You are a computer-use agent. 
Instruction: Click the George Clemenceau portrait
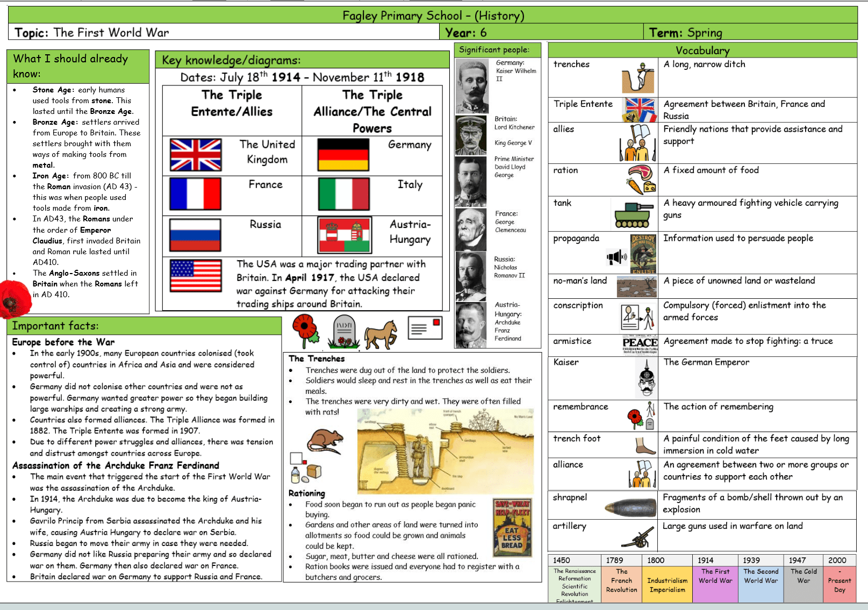(x=471, y=229)
